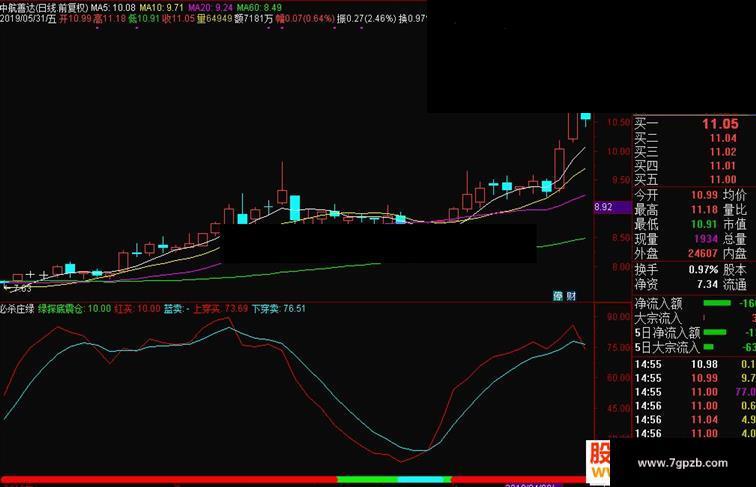Select the 14:56 11.04 trade row
The height and width of the screenshot is (487, 756).
[694, 420]
